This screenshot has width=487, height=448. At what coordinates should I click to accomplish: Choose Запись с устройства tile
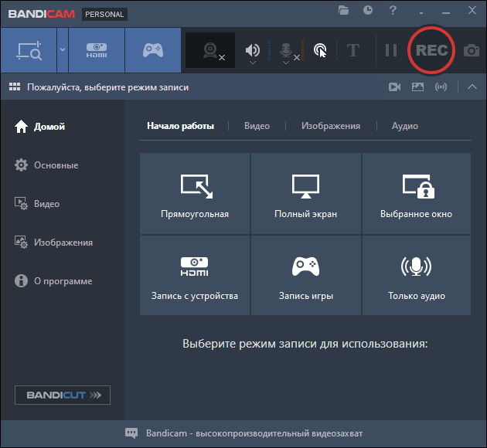coord(195,275)
